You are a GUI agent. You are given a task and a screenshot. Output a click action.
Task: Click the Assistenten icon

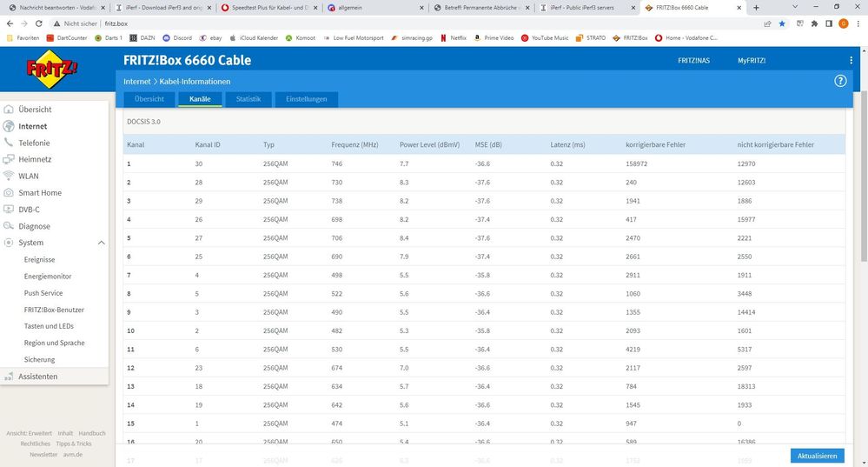9,377
